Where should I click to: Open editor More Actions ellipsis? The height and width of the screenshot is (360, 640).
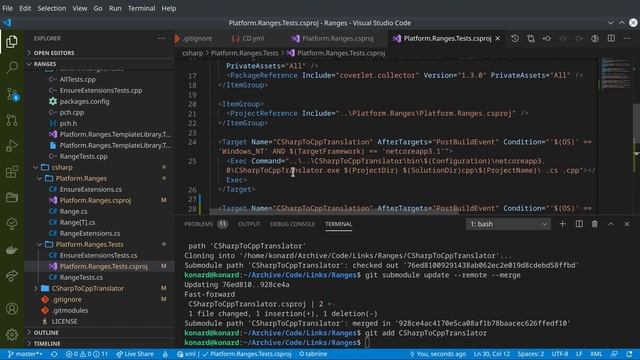pos(627,38)
